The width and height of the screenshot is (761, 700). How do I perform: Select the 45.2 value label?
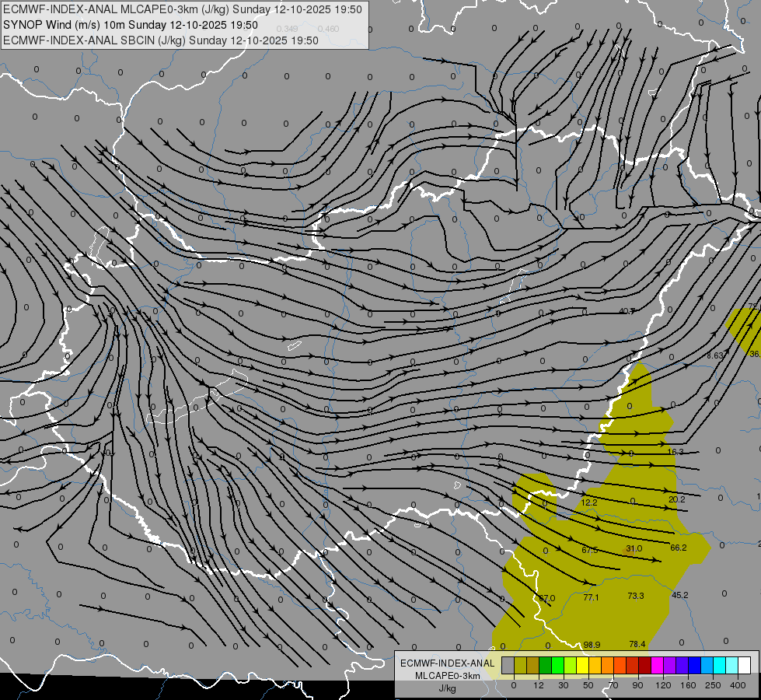pyautogui.click(x=679, y=595)
